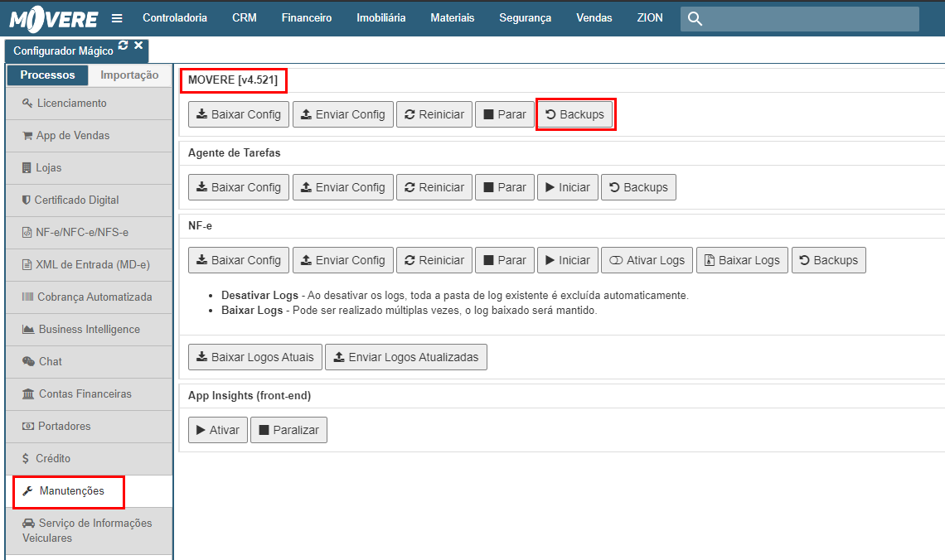
Task: Click Paralizar under App Insights
Action: 288,430
